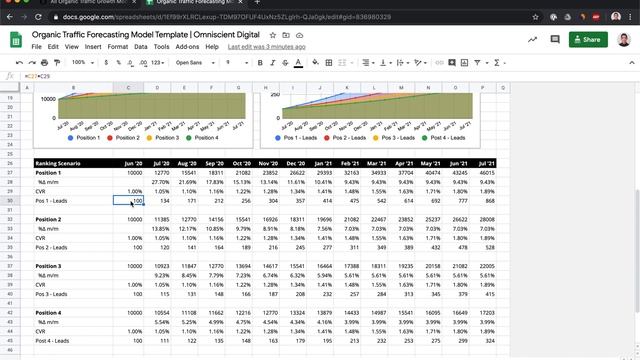
Task: Select Position 1 Jul '21 value 46015
Action: [x=483, y=173]
